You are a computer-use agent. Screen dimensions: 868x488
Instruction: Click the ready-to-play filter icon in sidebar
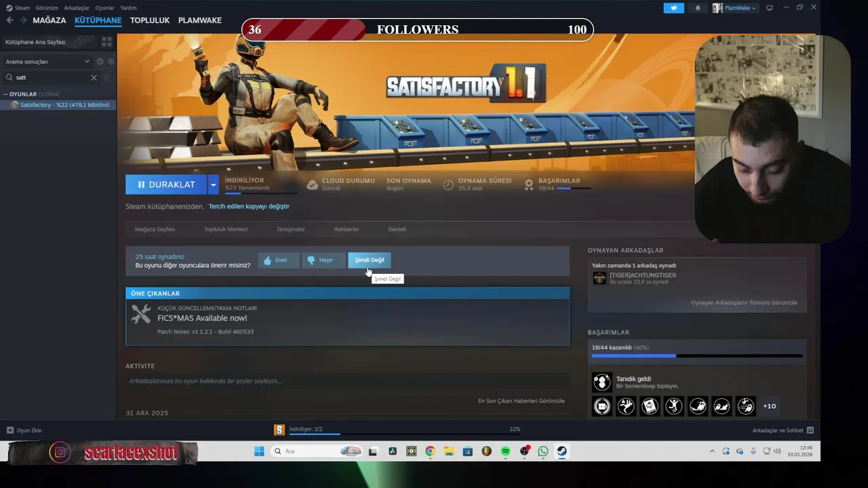111,62
